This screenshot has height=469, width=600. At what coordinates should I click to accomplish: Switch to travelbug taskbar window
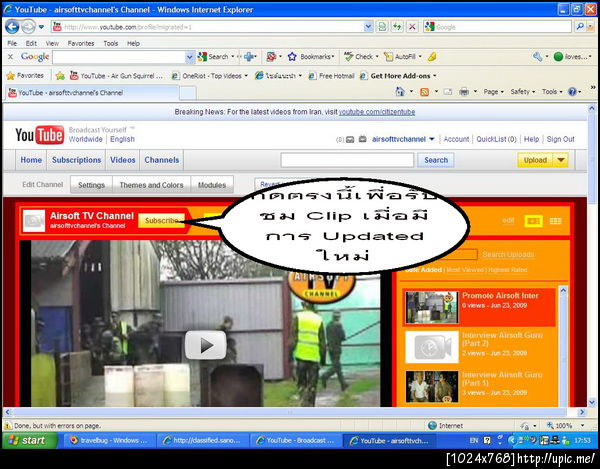tap(109, 441)
